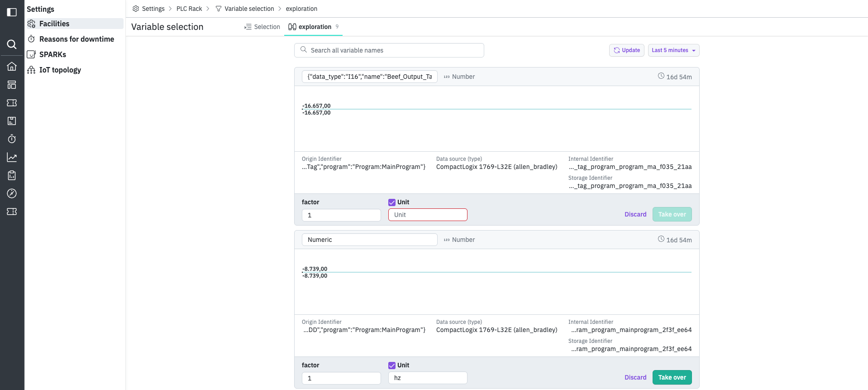
Task: Open search from left icon rail
Action: [12, 44]
